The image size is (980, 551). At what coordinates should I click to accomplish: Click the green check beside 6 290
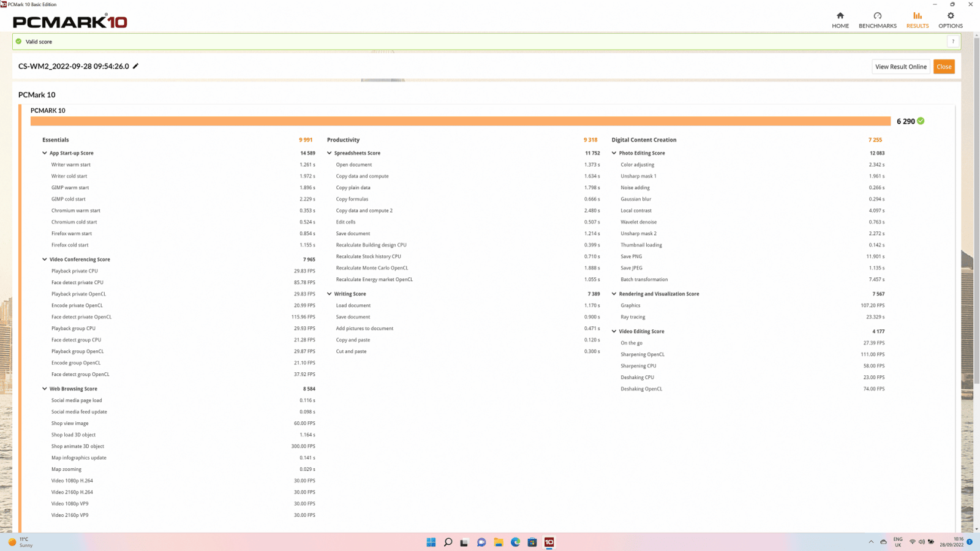coord(921,121)
